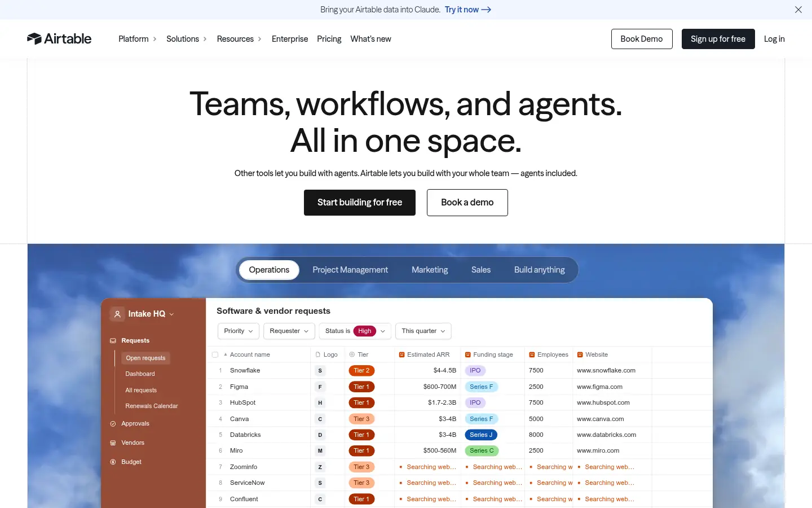Expand the Solutions menu

tap(187, 39)
